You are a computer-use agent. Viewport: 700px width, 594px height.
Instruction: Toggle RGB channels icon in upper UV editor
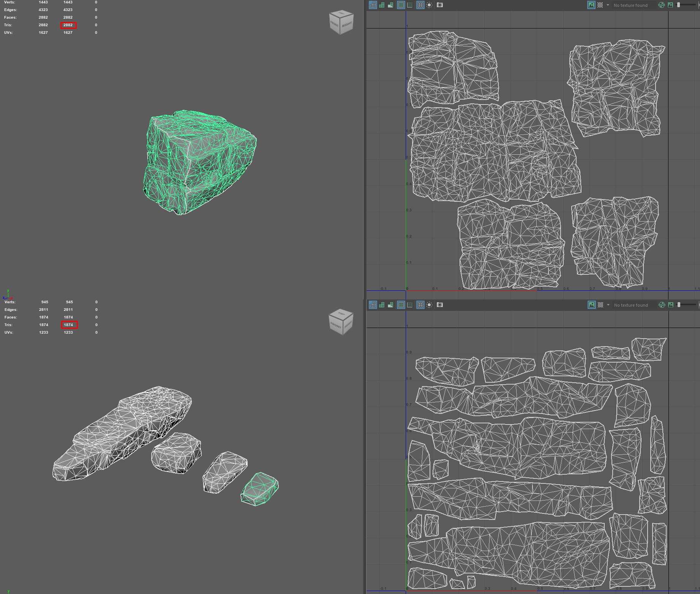tap(662, 5)
